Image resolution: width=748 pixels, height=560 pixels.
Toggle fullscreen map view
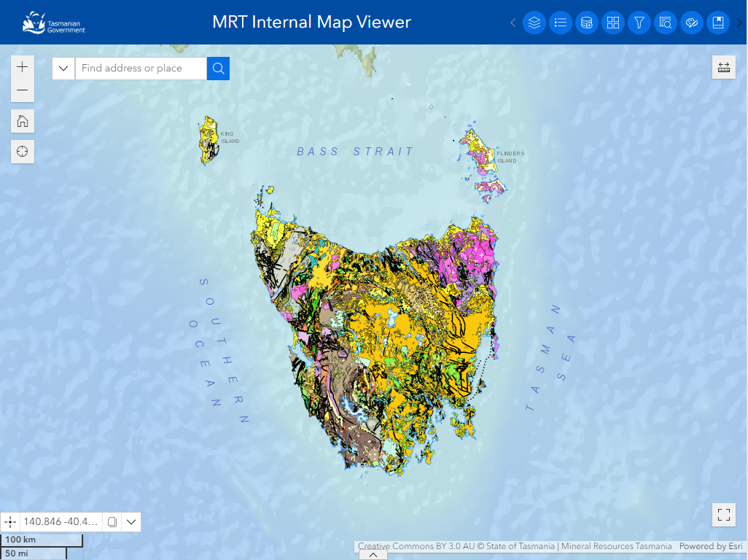pyautogui.click(x=724, y=514)
